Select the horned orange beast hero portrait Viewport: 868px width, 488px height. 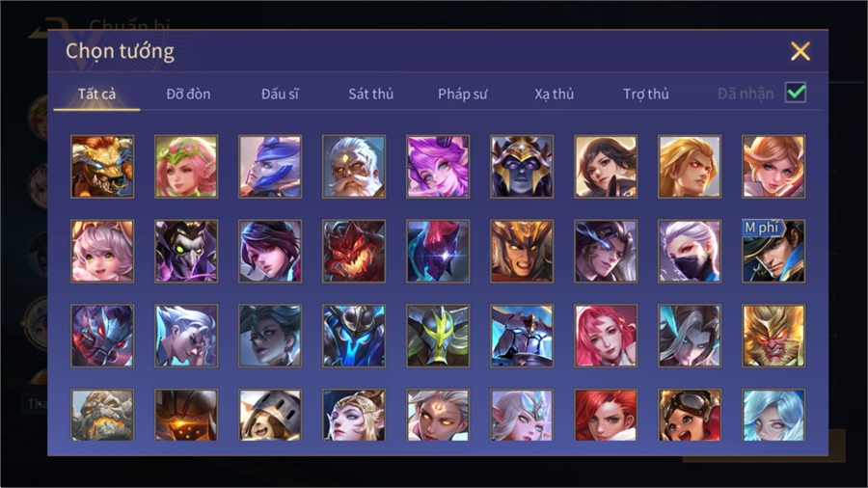102,167
